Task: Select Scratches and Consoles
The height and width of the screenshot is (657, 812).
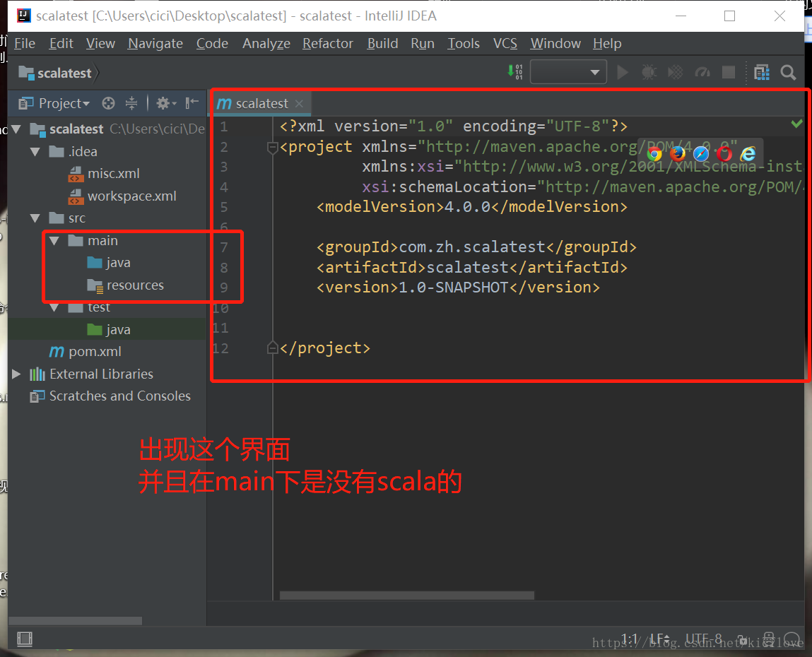Action: pos(110,396)
